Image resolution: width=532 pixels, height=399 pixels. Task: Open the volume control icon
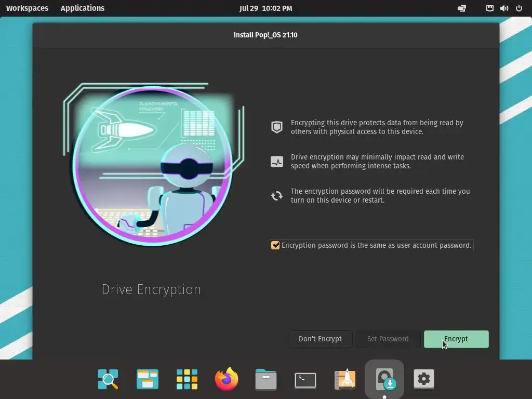504,8
